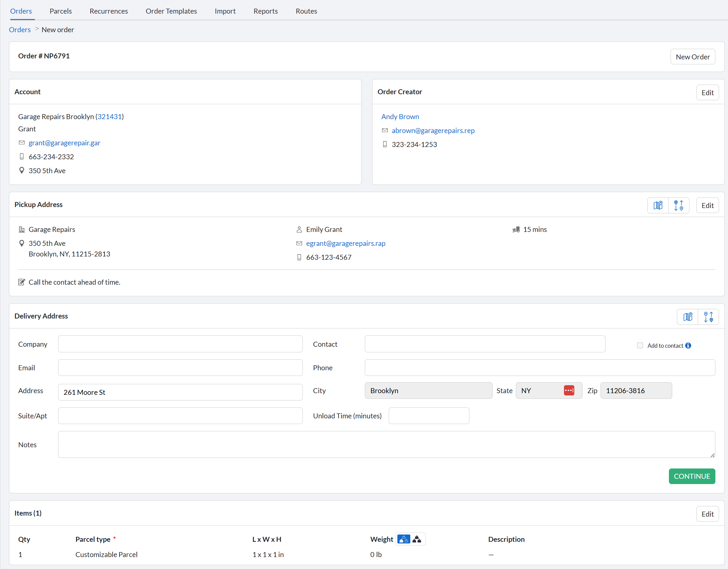Click the City field showing Brooklyn
Viewport: 728px width, 569px height.
[429, 391]
